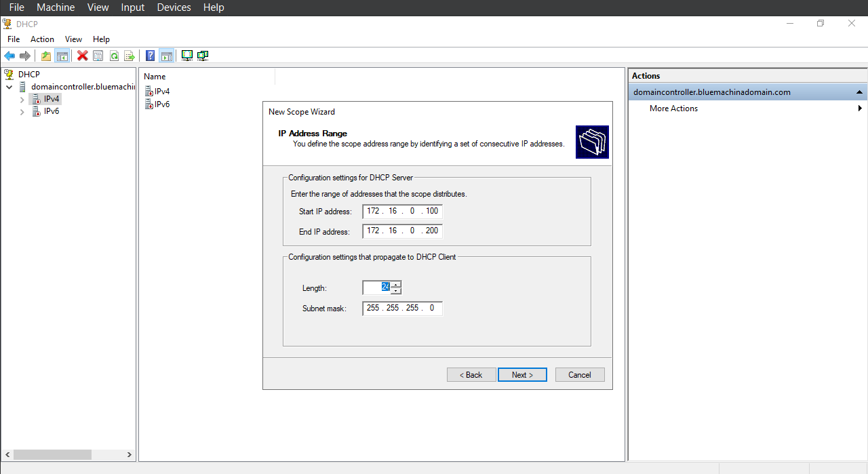Click the double-monitor toolbar icon
The image size is (868, 474).
203,56
